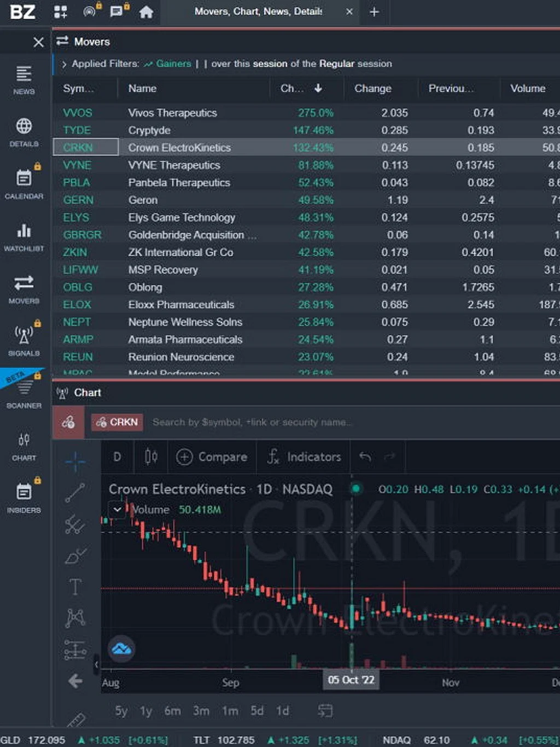The image size is (560, 747).
Task: Click the chart link-group icon button
Action: pos(68,422)
